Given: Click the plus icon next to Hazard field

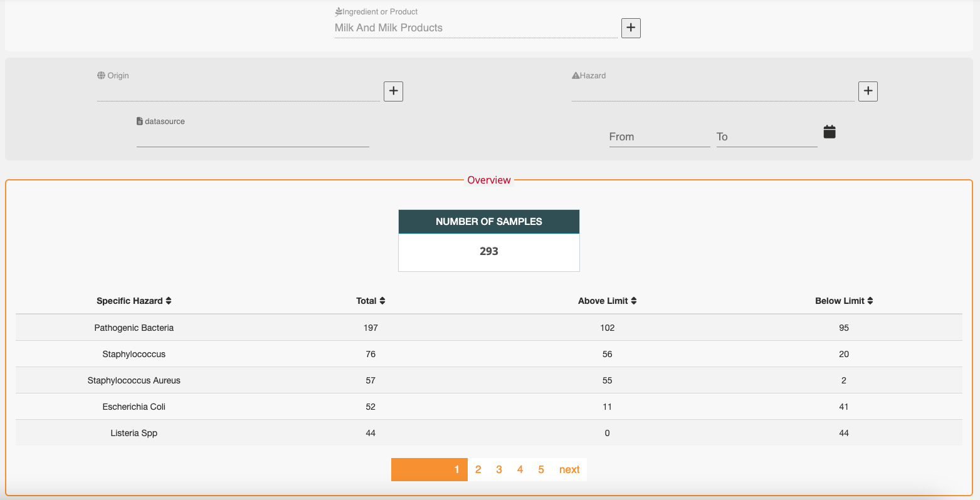Looking at the screenshot, I should 868,91.
